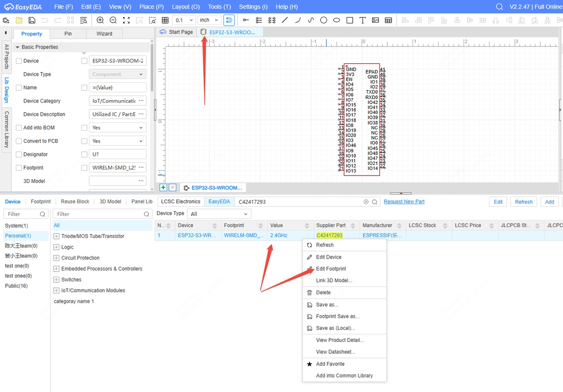Zoom in on the canvas
The height and width of the screenshot is (392, 563).
click(100, 20)
